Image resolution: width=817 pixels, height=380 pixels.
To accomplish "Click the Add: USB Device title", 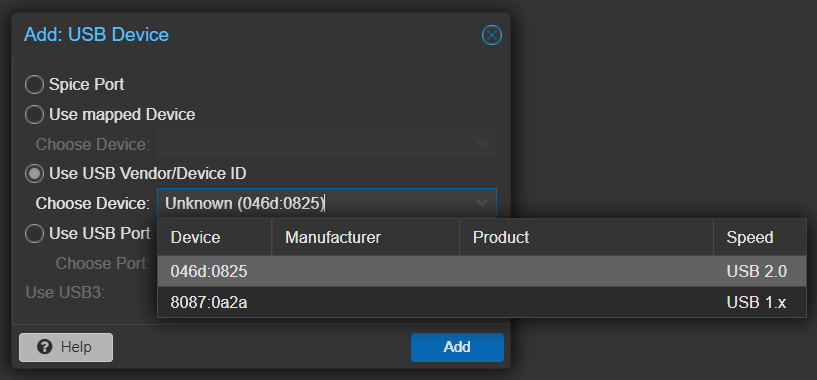I will (x=96, y=35).
